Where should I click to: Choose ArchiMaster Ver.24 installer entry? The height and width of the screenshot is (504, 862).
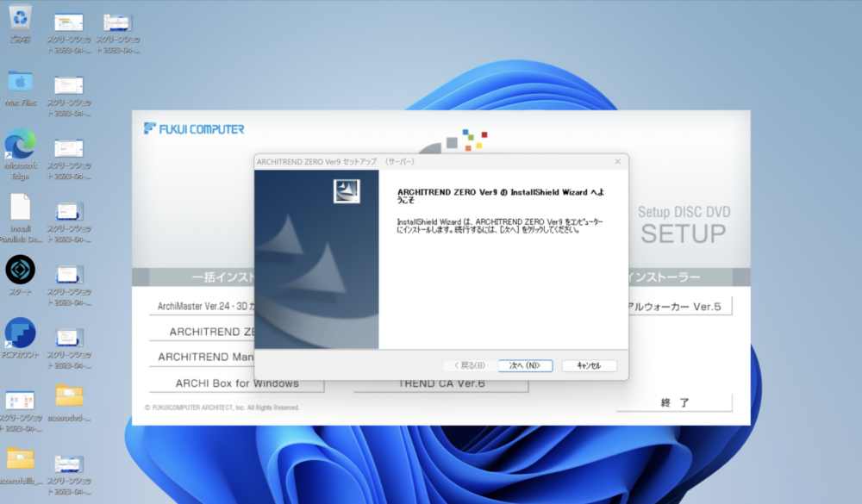[x=203, y=306]
